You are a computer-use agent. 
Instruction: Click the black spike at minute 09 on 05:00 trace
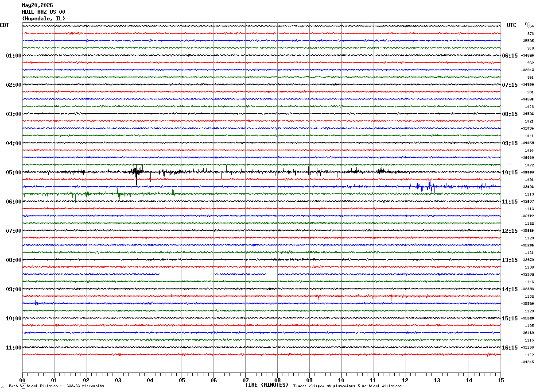pos(309,169)
